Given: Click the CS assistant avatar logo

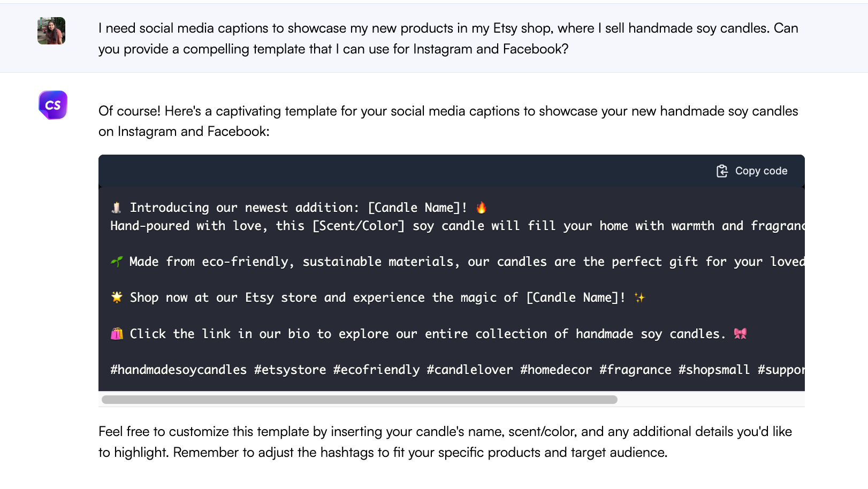Looking at the screenshot, I should [x=52, y=105].
